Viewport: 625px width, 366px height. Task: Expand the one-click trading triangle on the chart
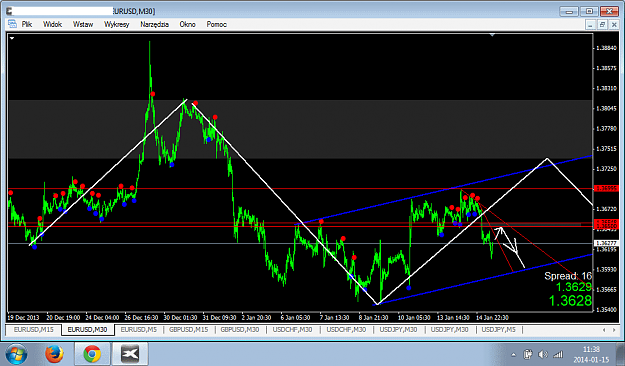click(x=12, y=38)
